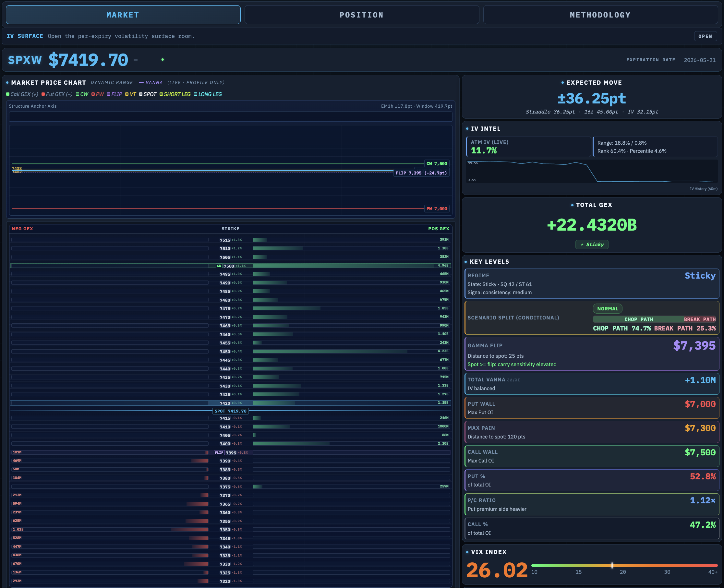
Task: Click the ATM IV (LIVE) 11.7% box
Action: 528,147
